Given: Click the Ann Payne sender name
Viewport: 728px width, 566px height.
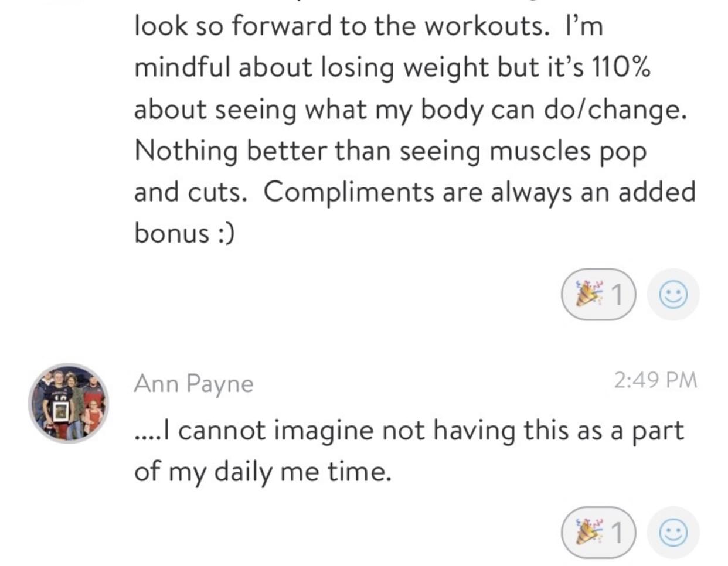Looking at the screenshot, I should (x=194, y=384).
